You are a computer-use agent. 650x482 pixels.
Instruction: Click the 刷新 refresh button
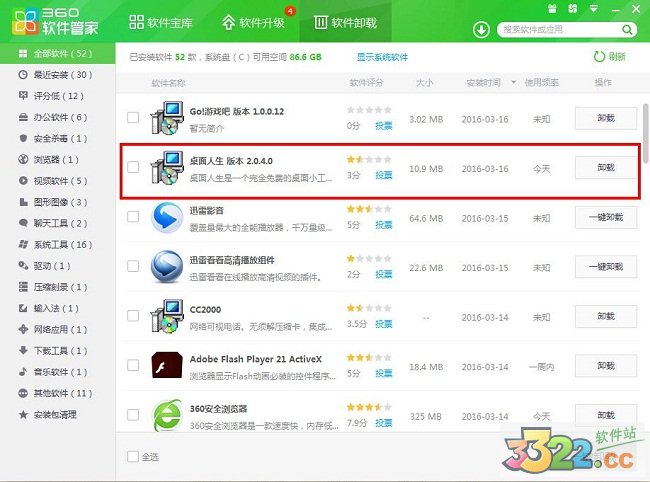609,56
